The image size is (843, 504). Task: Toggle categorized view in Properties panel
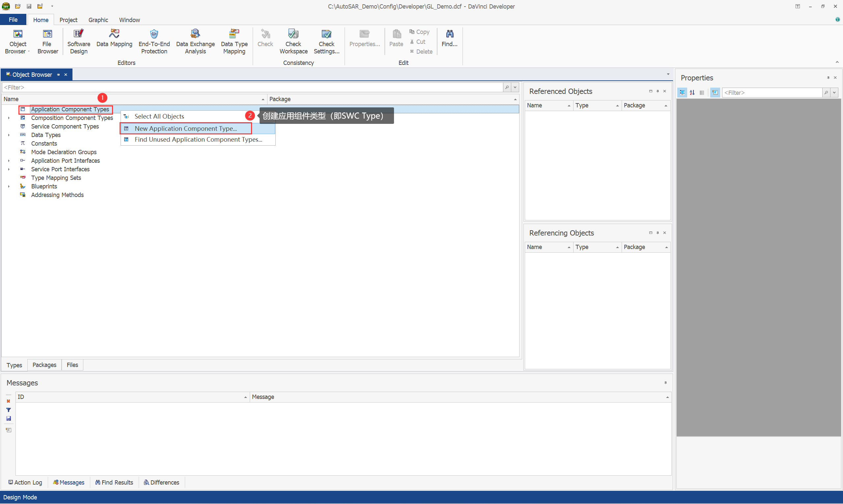[x=682, y=93]
